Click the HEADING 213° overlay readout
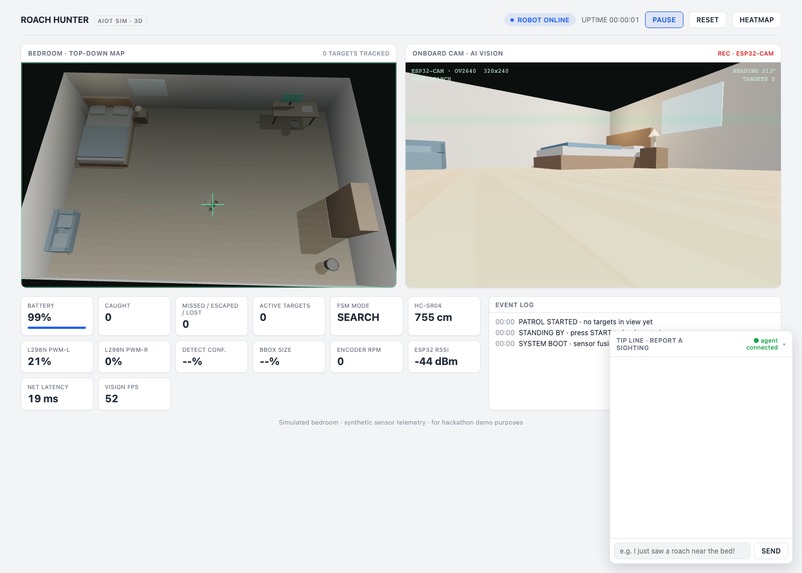This screenshot has width=802, height=573. (754, 71)
